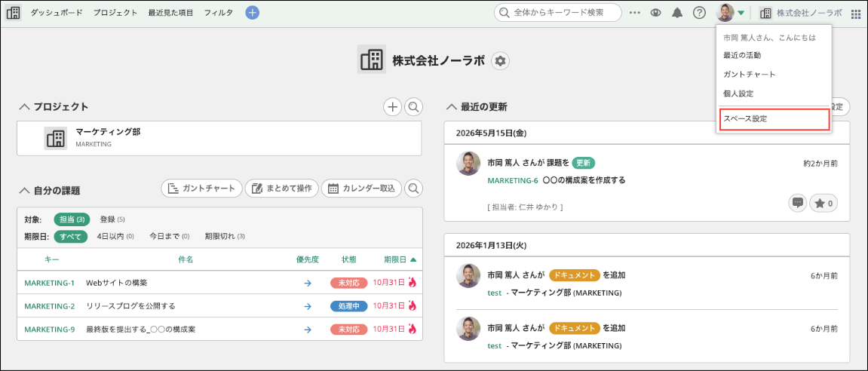This screenshot has width=868, height=371.
Task: Open the blue plus add-issue button
Action: pos(252,13)
